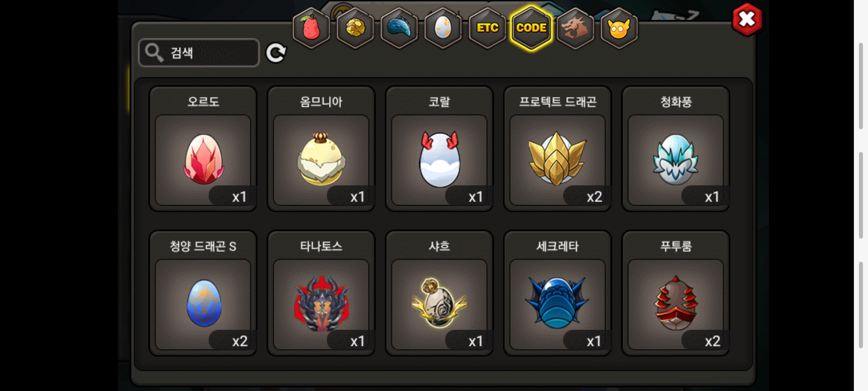This screenshot has width=868, height=391.
Task: Select the highlighted CODE tab
Action: pyautogui.click(x=531, y=28)
